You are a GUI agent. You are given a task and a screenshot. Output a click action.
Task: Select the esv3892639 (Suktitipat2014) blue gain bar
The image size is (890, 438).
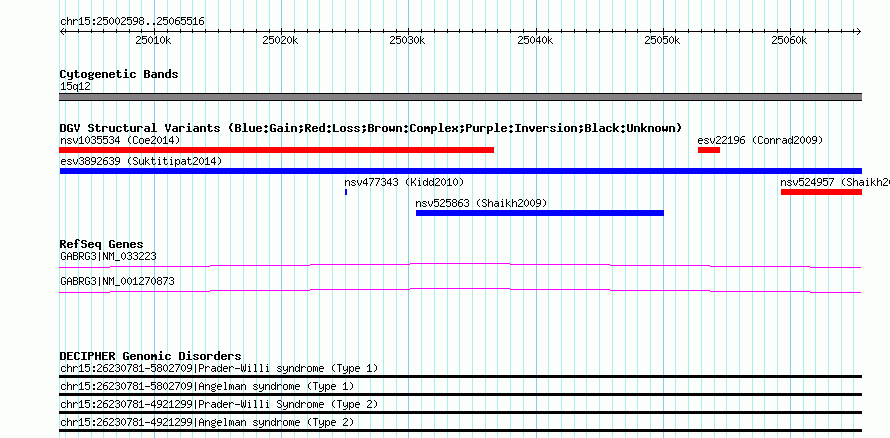click(x=461, y=171)
